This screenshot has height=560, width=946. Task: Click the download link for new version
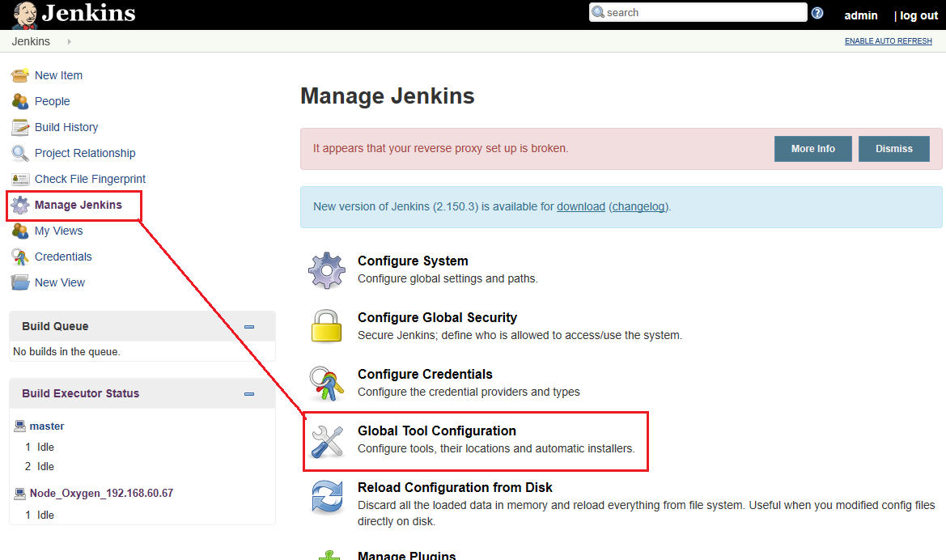pyautogui.click(x=581, y=207)
